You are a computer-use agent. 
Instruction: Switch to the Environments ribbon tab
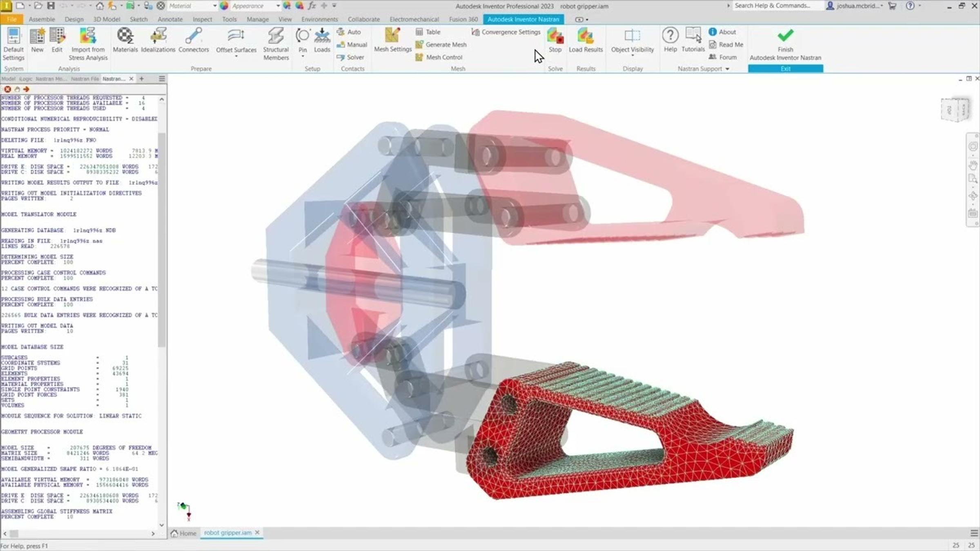click(x=320, y=19)
